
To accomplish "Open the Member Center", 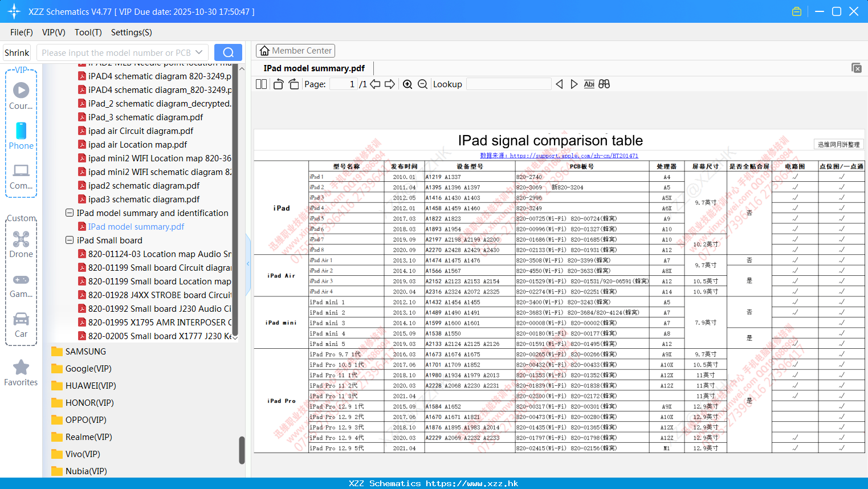I will coord(295,51).
